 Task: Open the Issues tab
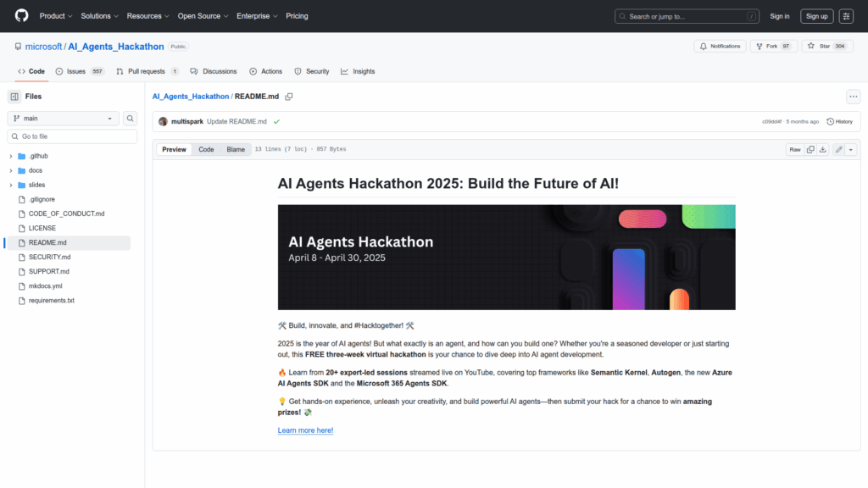80,71
